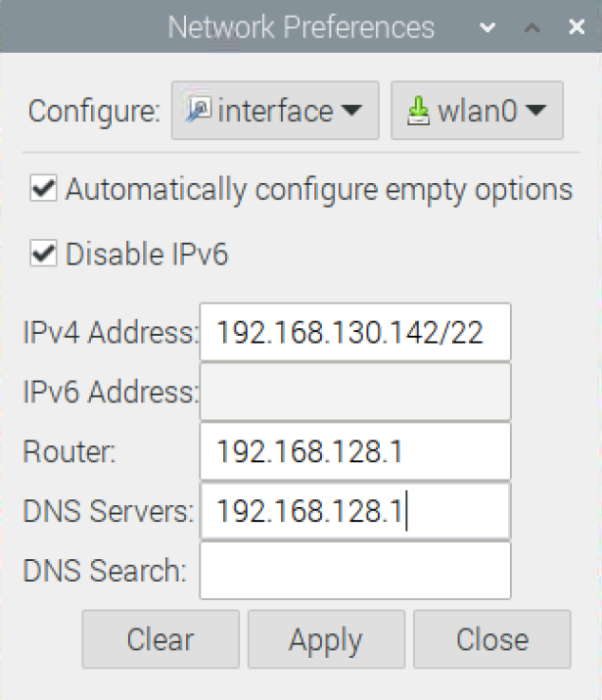
Task: Click the Close button at the bottom
Action: (492, 639)
